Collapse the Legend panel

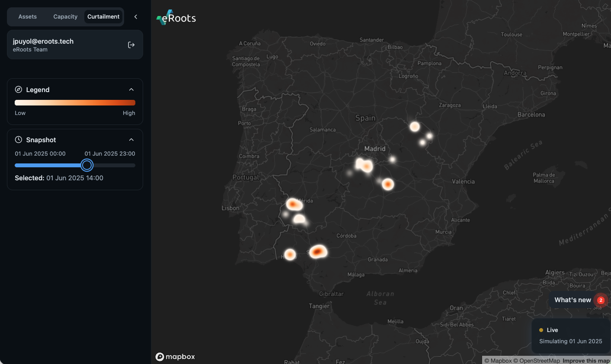pyautogui.click(x=131, y=89)
